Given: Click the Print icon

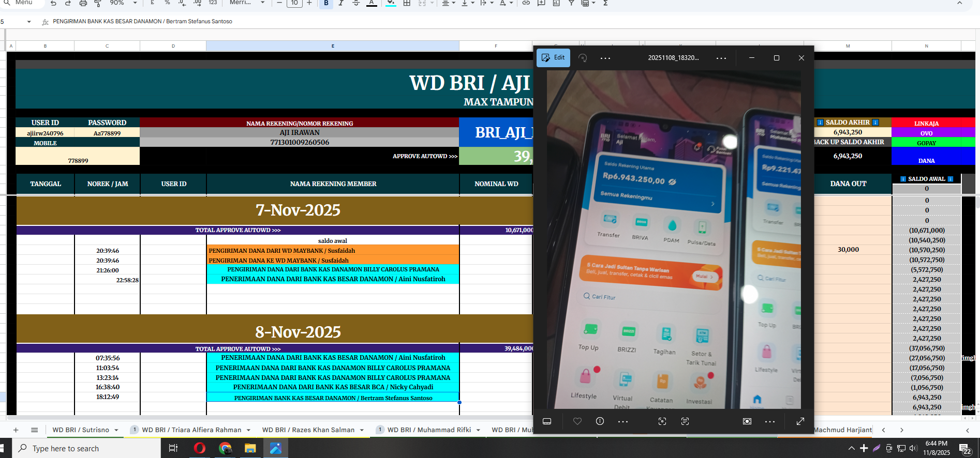Looking at the screenshot, I should (83, 3).
